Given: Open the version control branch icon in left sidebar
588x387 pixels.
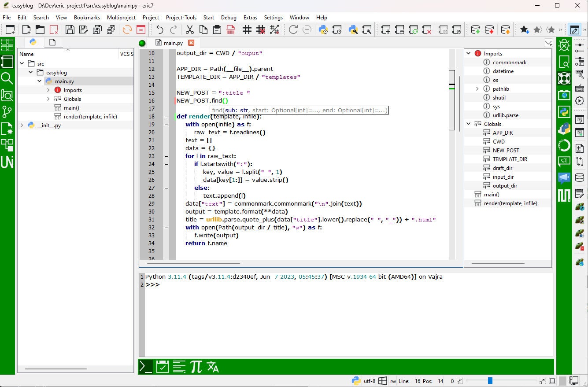Looking at the screenshot, I should click(7, 112).
